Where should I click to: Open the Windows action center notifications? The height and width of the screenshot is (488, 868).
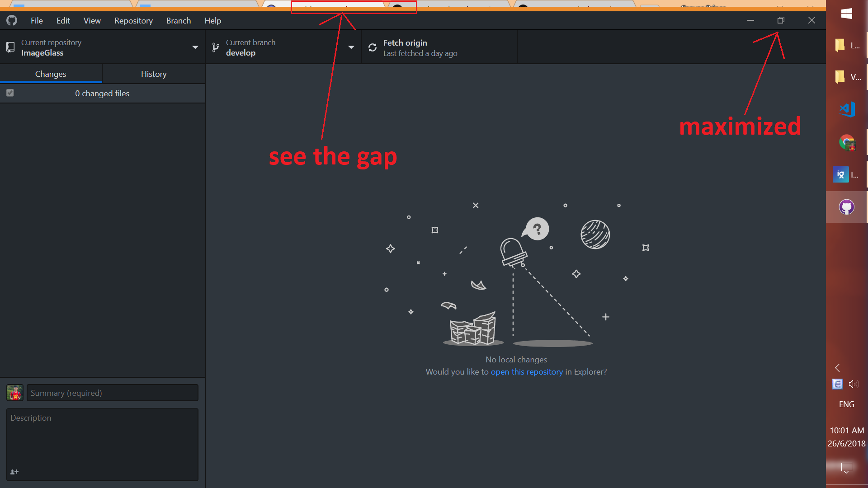click(x=846, y=467)
